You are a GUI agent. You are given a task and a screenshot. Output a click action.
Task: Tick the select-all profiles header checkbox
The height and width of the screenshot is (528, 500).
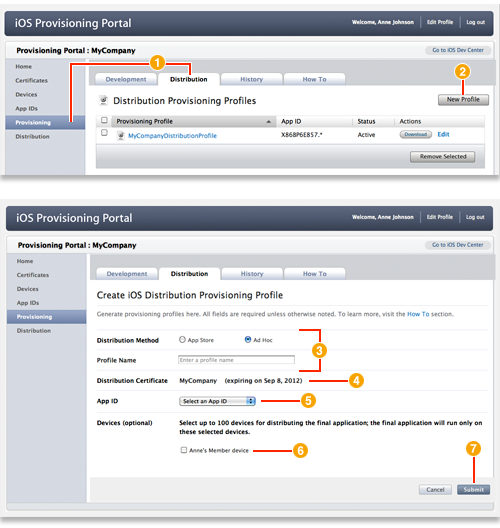pyautogui.click(x=104, y=120)
